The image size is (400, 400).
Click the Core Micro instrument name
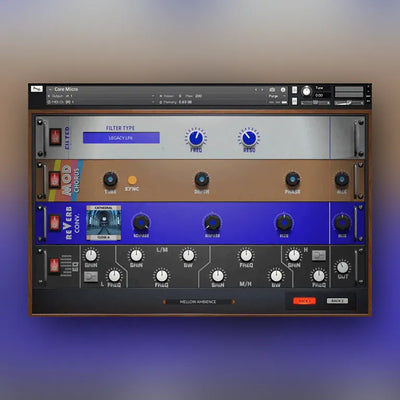click(x=66, y=89)
